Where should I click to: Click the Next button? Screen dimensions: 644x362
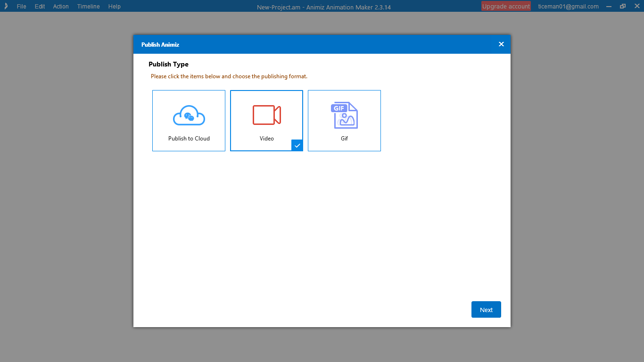(x=486, y=310)
